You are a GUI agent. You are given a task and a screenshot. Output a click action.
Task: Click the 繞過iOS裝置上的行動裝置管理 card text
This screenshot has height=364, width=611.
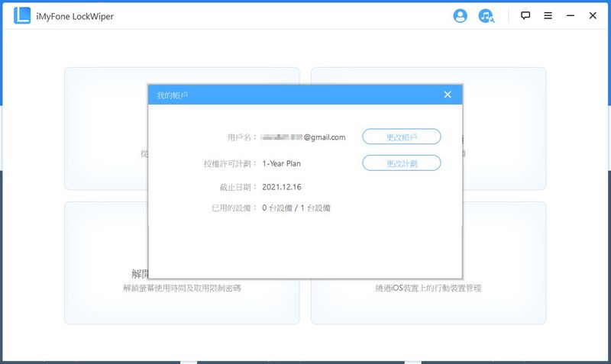coord(428,288)
